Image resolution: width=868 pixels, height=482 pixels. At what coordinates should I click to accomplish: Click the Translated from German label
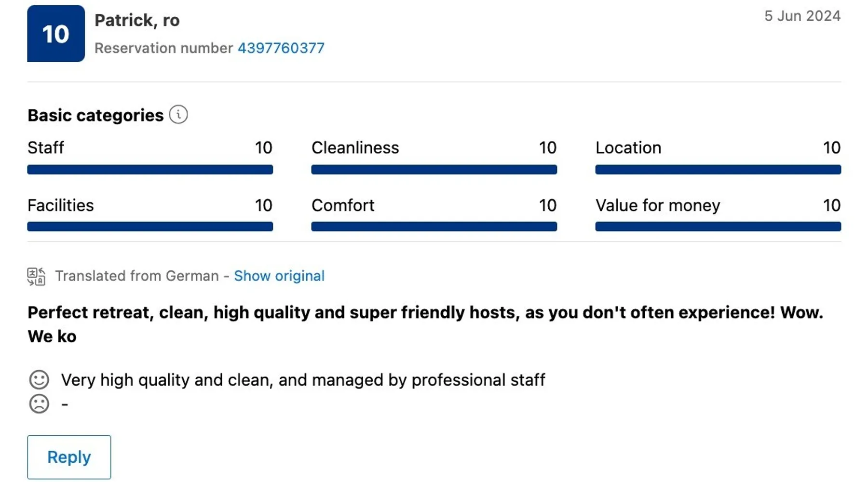(137, 276)
